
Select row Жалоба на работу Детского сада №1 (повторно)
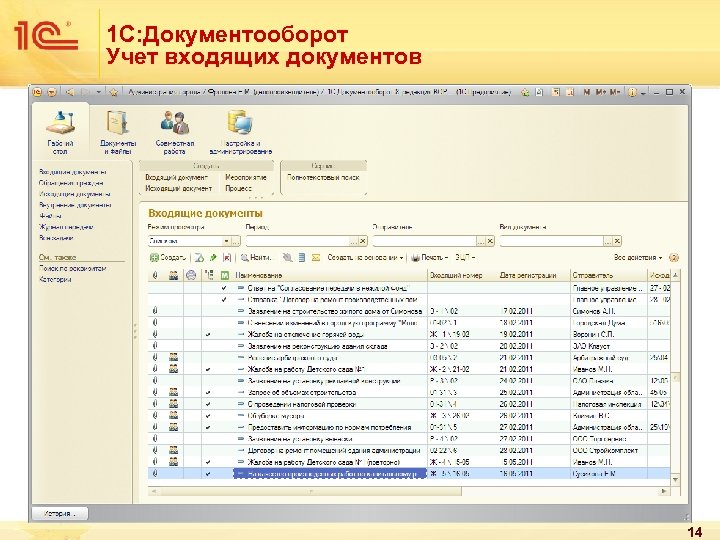coord(409,462)
